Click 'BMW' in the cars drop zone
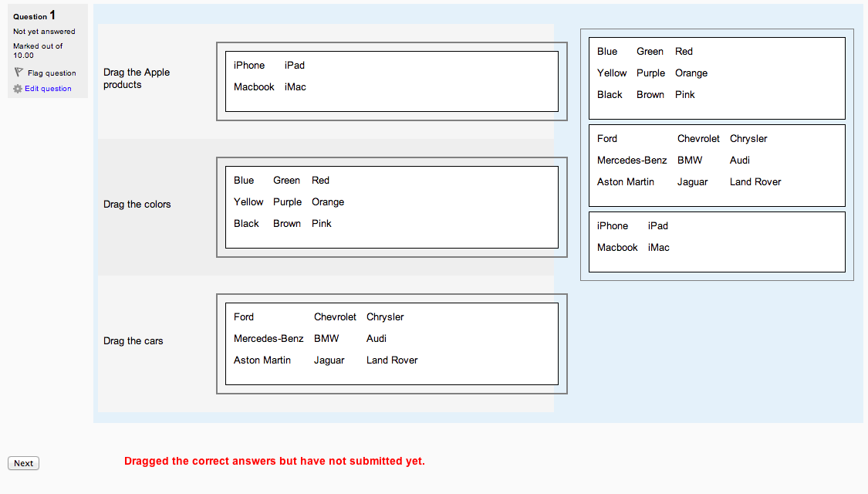Image resolution: width=868 pixels, height=494 pixels. click(x=326, y=339)
